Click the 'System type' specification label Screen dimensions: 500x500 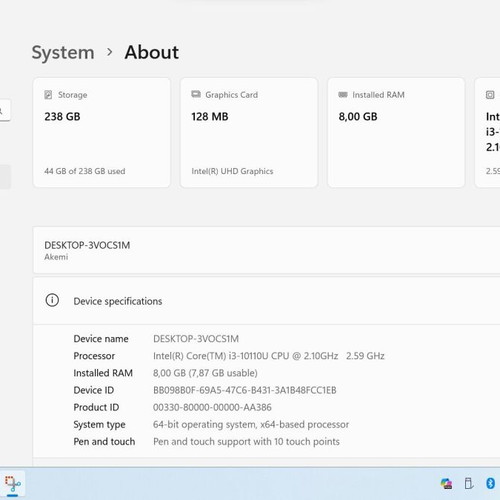click(x=99, y=425)
